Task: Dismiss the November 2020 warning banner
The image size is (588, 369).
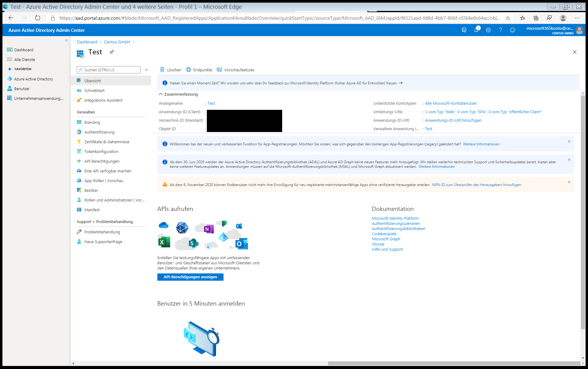Action: point(569,182)
